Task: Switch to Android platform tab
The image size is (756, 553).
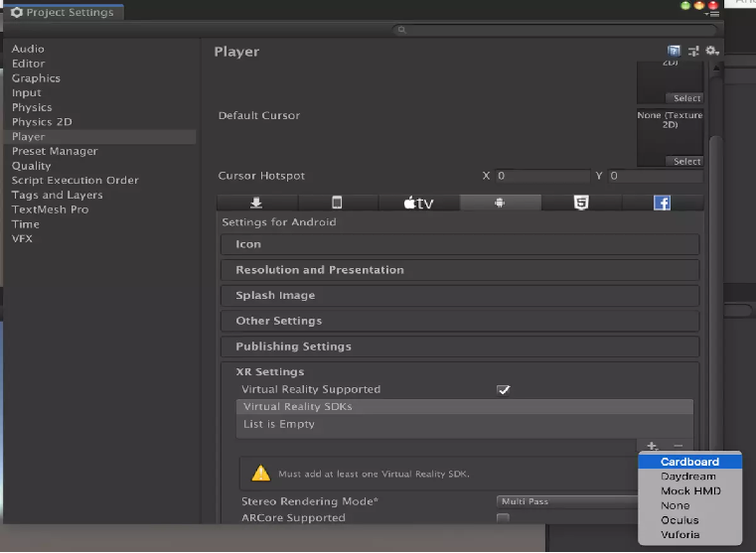Action: click(500, 203)
